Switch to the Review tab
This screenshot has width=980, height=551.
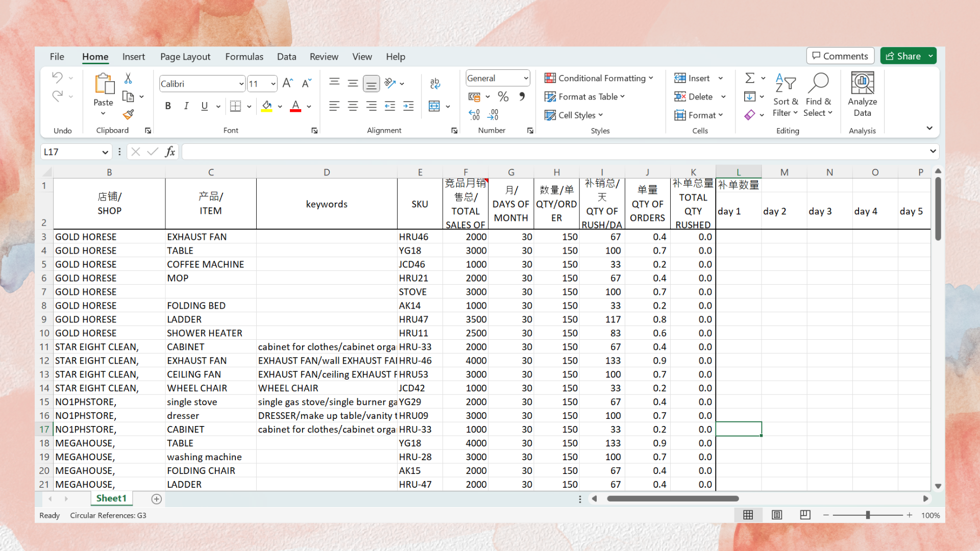pos(324,57)
